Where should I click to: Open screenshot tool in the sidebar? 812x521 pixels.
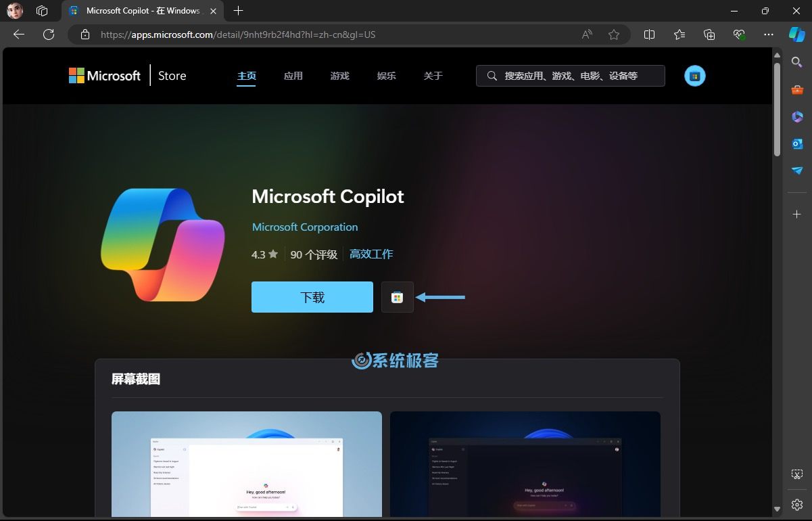[797, 474]
